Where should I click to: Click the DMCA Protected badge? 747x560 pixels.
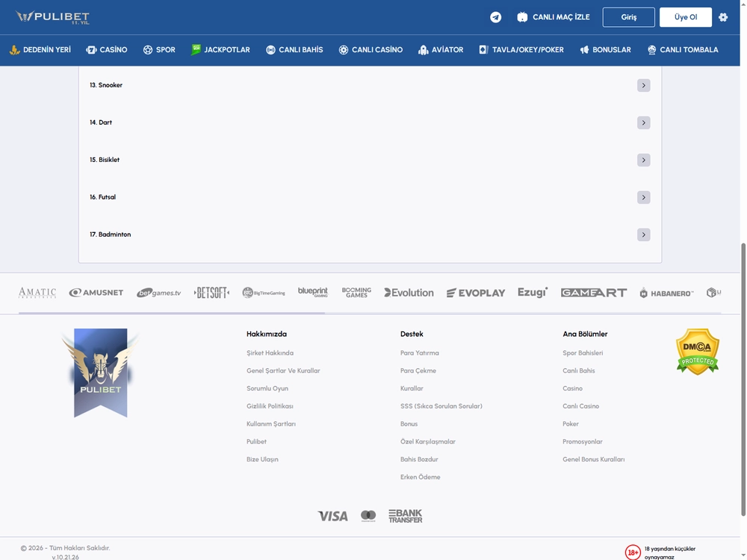coord(698,352)
